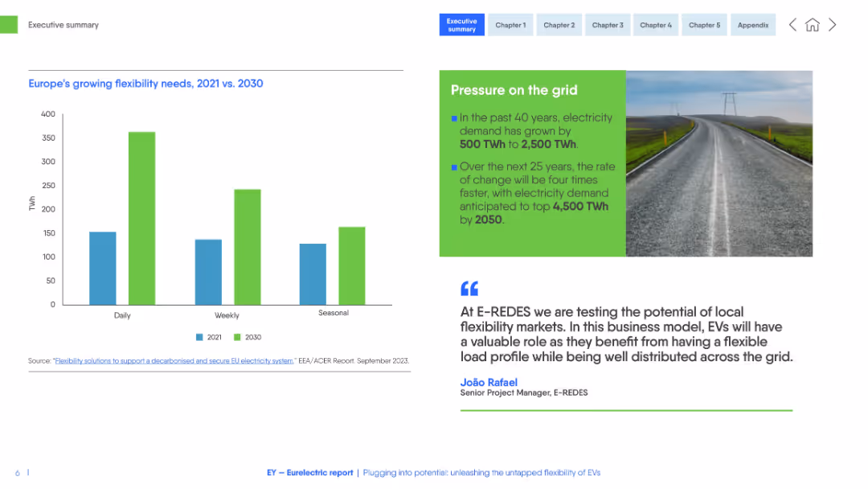Switch to Chapter 4 tab

click(656, 25)
